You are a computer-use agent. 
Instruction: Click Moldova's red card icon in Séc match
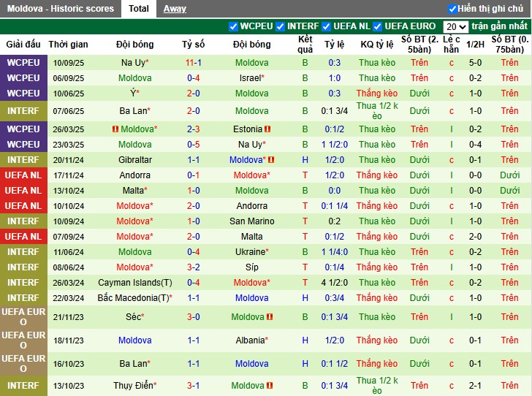[x=269, y=317]
